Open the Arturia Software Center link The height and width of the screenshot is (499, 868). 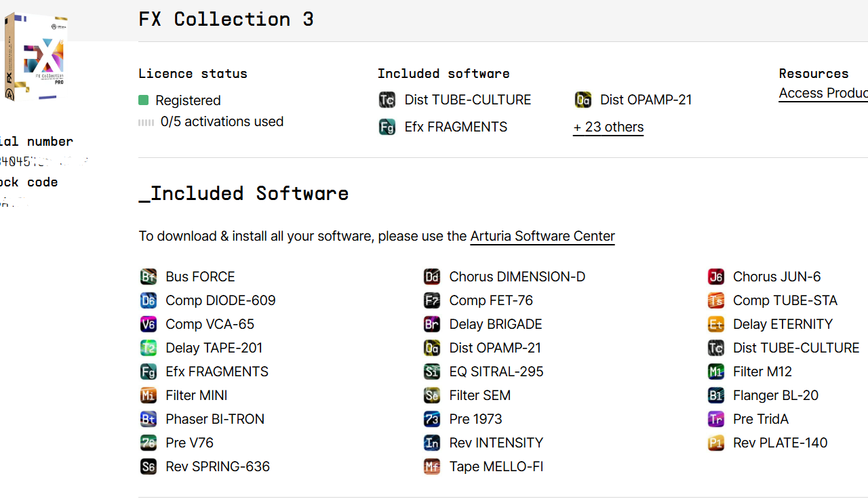[542, 236]
